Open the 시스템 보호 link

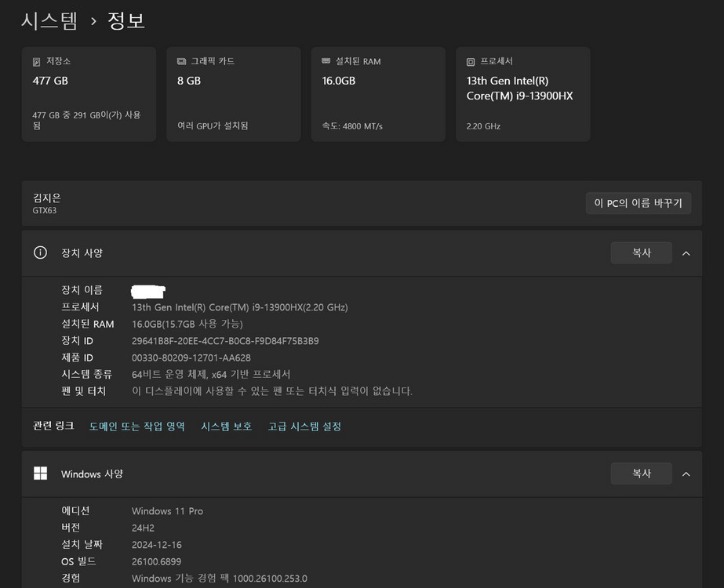(x=226, y=426)
